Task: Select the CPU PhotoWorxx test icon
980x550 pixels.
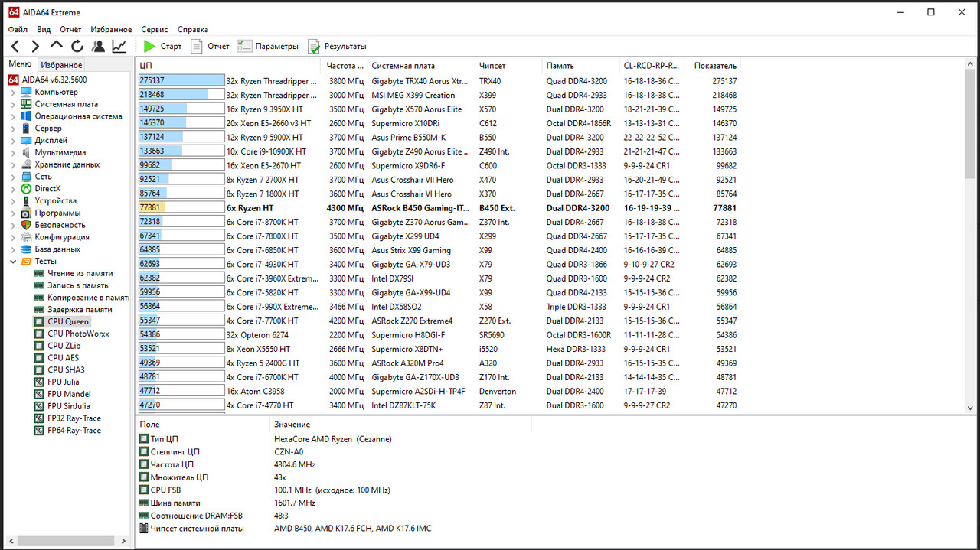Action: tap(40, 334)
